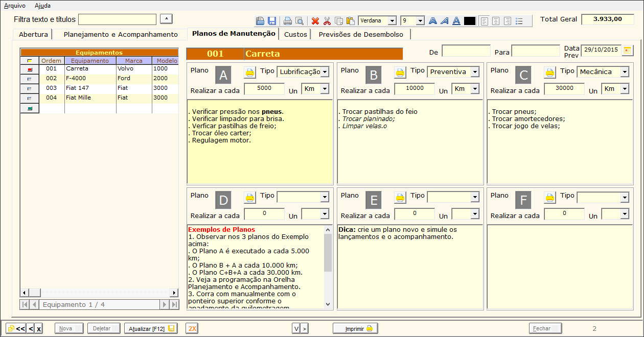This screenshot has height=337, width=644.
Task: Print Plano C using its printer icon
Action: coord(550,73)
